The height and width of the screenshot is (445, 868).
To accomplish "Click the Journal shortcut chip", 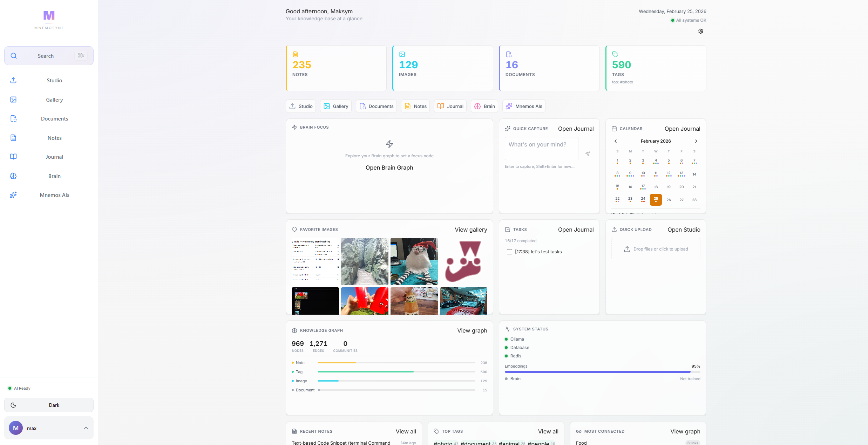I will click(450, 106).
